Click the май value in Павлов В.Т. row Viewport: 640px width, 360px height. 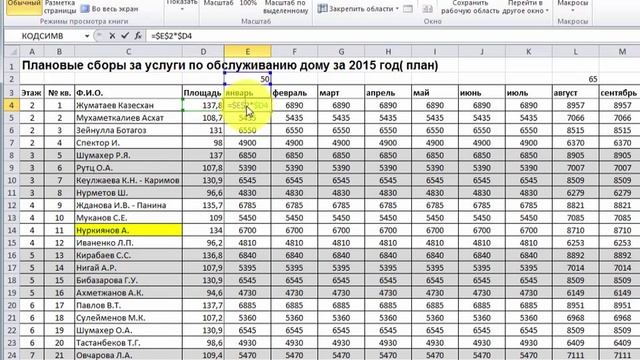435,305
